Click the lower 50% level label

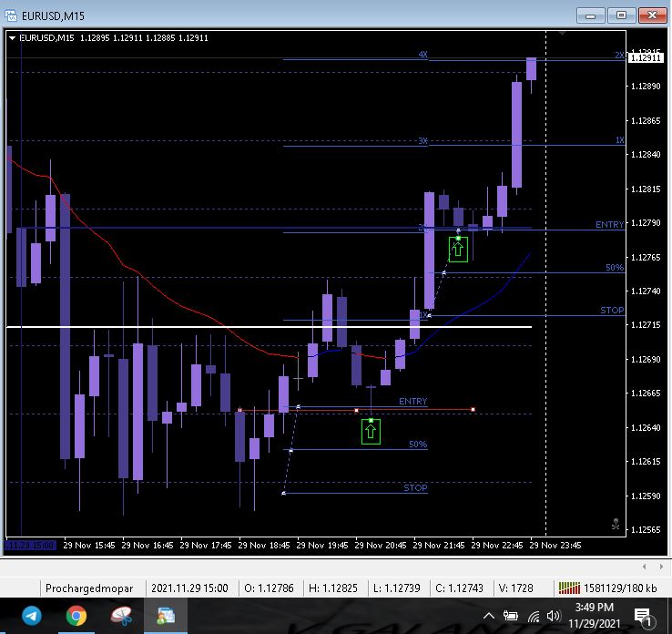[x=418, y=445]
